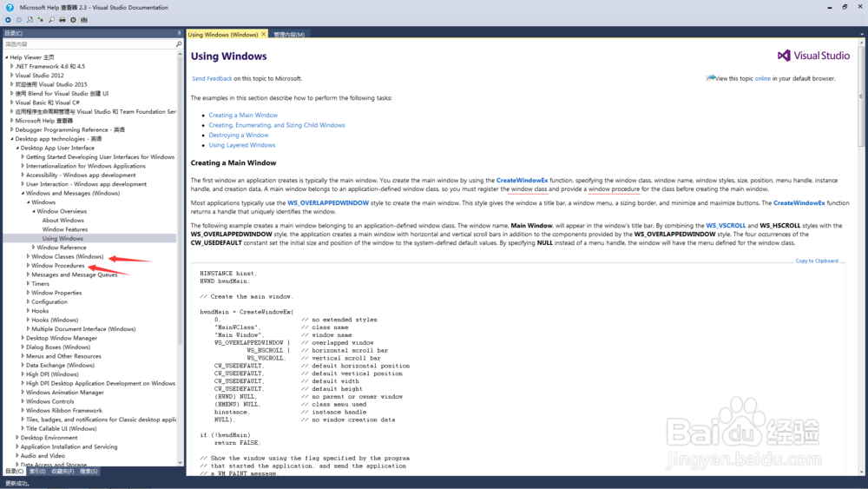This screenshot has height=489, width=868.
Task: Collapse Window Overviews node
Action: click(34, 212)
